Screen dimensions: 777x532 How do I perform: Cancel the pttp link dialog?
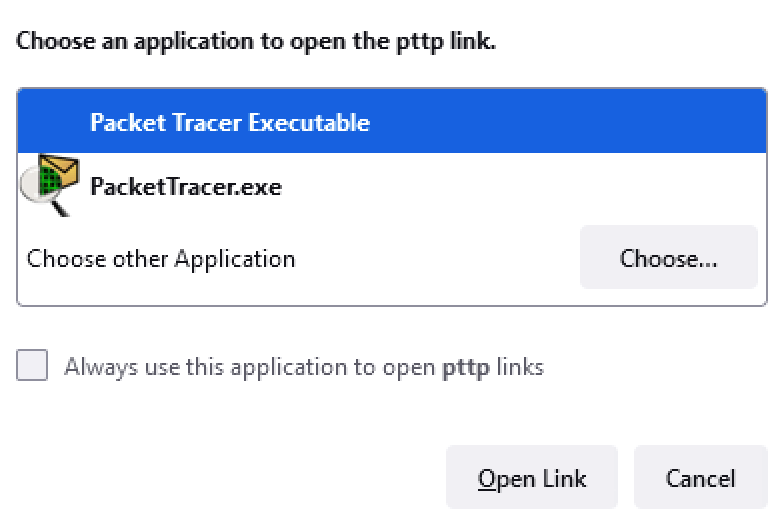coord(700,477)
